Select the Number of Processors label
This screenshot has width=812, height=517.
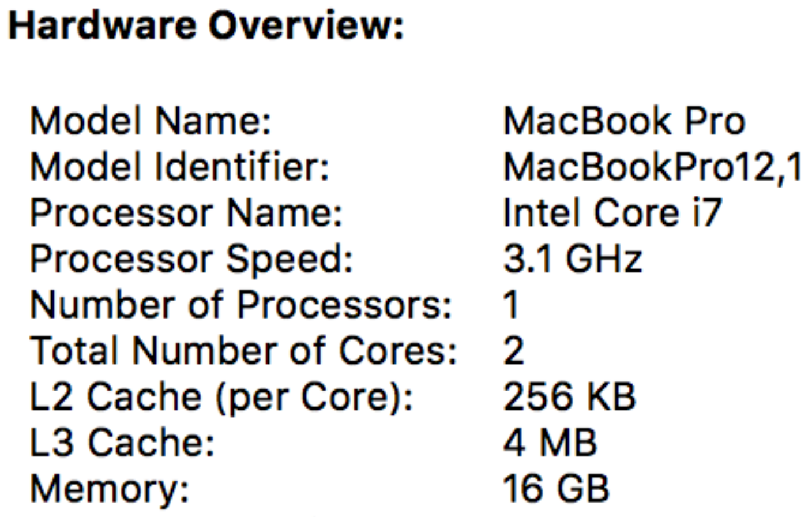(x=241, y=305)
